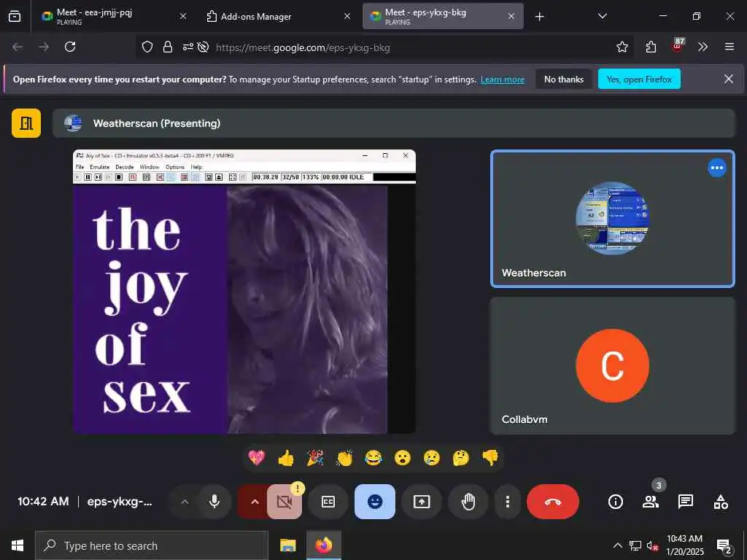Follow the Learn more link
The width and height of the screenshot is (747, 560).
502,79
